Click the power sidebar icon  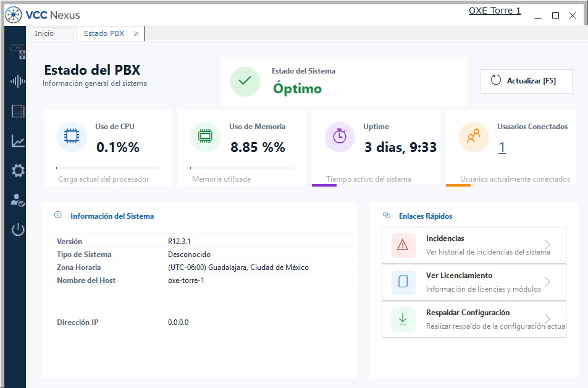[x=18, y=230]
